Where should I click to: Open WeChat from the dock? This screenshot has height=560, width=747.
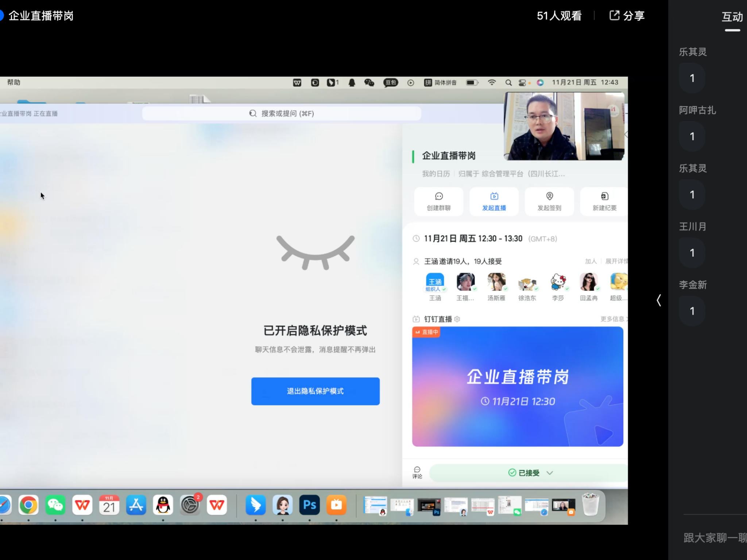[55, 505]
